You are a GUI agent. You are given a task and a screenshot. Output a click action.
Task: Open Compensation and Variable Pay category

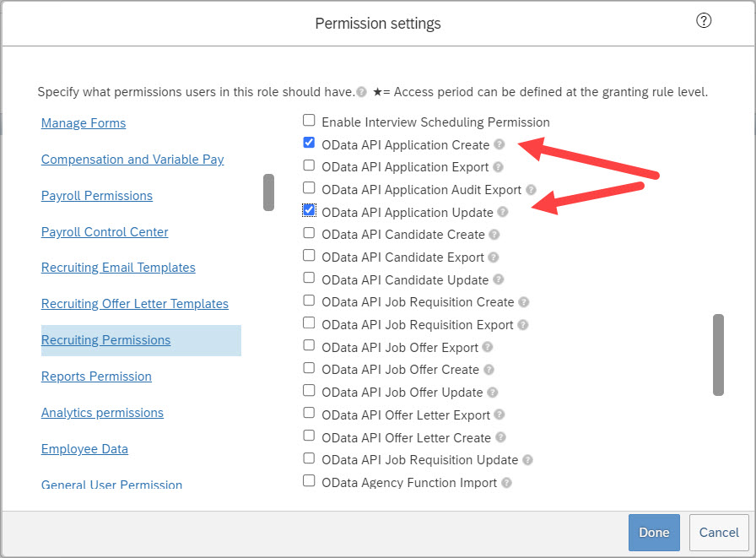point(132,160)
